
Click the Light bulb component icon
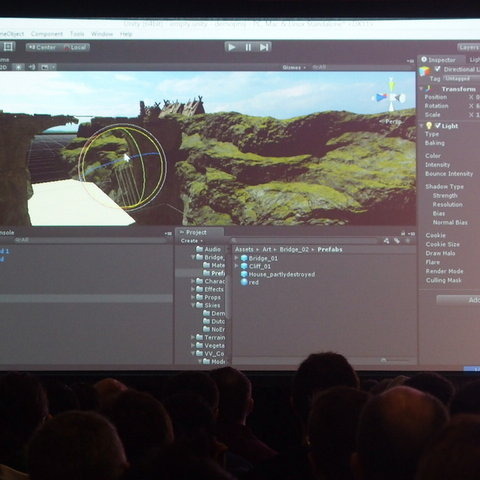(x=429, y=126)
